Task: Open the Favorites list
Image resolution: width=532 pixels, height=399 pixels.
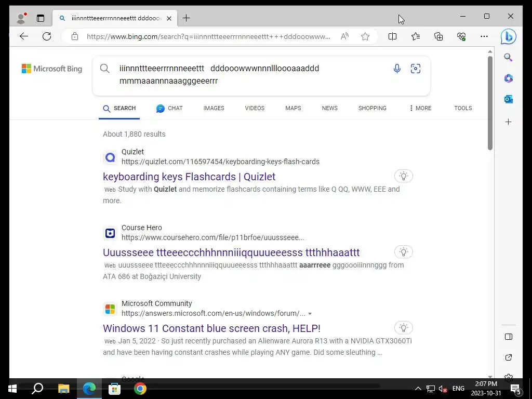Action: tap(415, 36)
